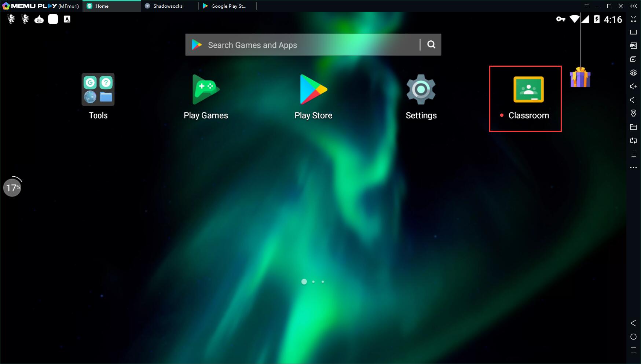Open the shared folder icon in the sidebar
The width and height of the screenshot is (641, 364).
[x=633, y=127]
